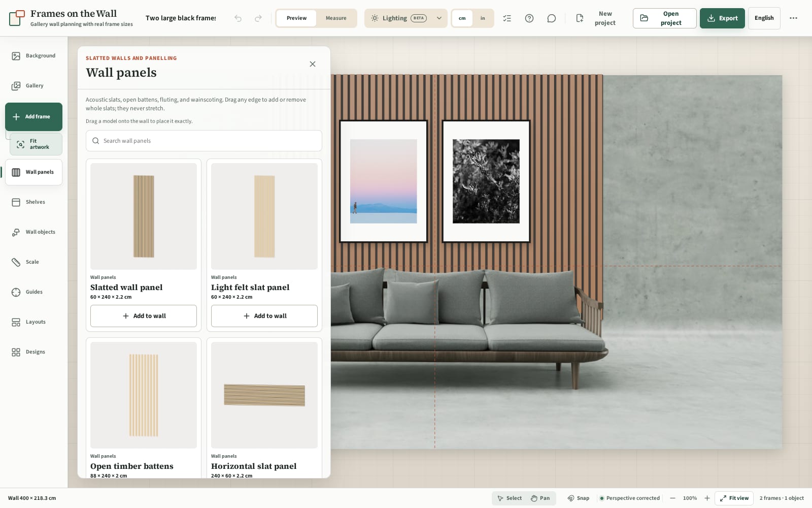Viewport: 812px width, 508px height.
Task: Switch to Measure mode
Action: tap(336, 18)
